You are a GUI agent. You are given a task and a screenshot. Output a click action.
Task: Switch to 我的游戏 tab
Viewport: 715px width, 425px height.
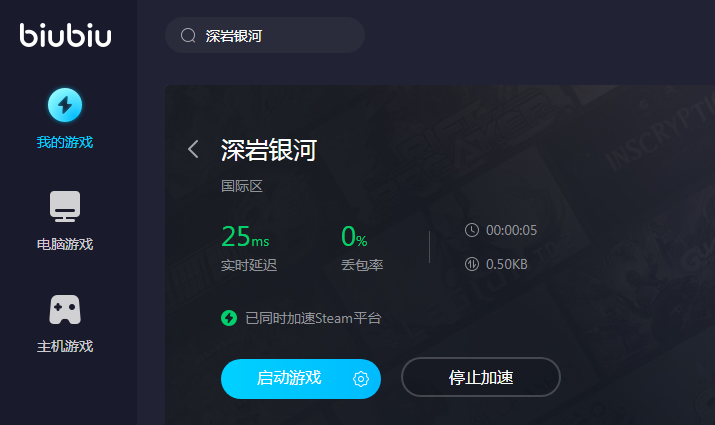[x=65, y=142]
